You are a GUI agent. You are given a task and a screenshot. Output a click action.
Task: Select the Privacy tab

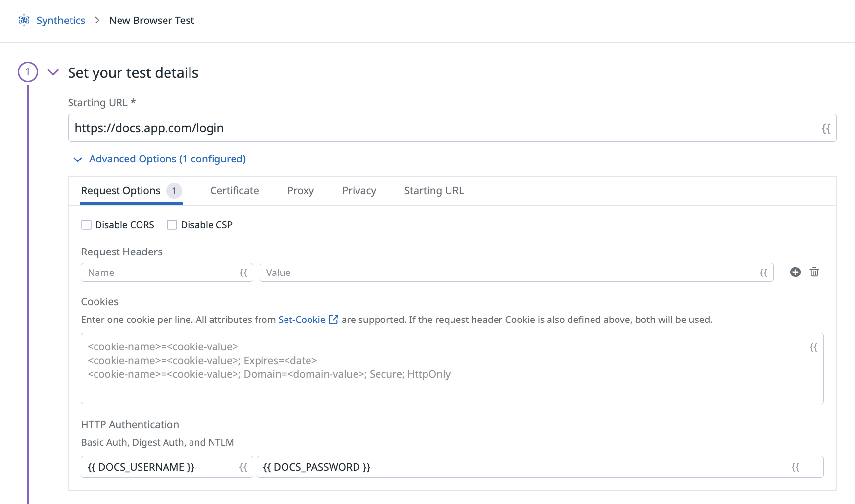[359, 190]
